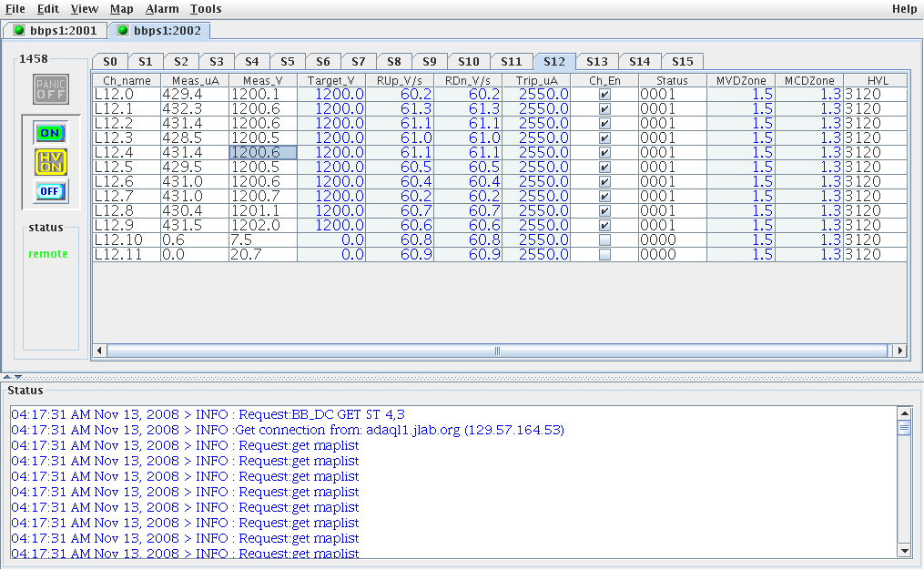Toggle Ch_En checkbox for L12.4
924x570 pixels.
pyautogui.click(x=604, y=153)
